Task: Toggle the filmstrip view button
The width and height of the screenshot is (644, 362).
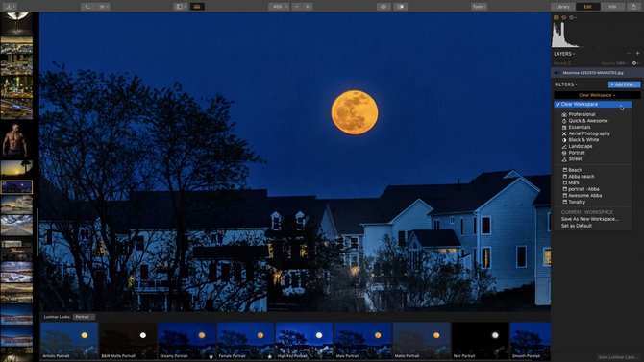Action: tap(198, 7)
